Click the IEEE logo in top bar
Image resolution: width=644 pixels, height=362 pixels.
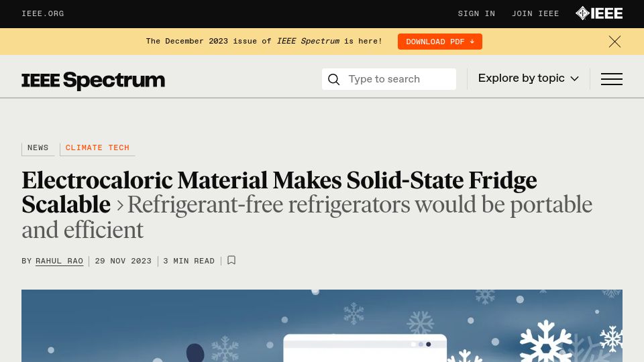point(599,13)
